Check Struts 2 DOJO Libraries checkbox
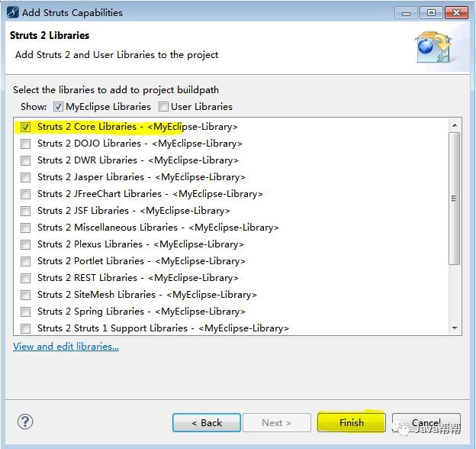Image resolution: width=476 pixels, height=449 pixels. point(25,144)
